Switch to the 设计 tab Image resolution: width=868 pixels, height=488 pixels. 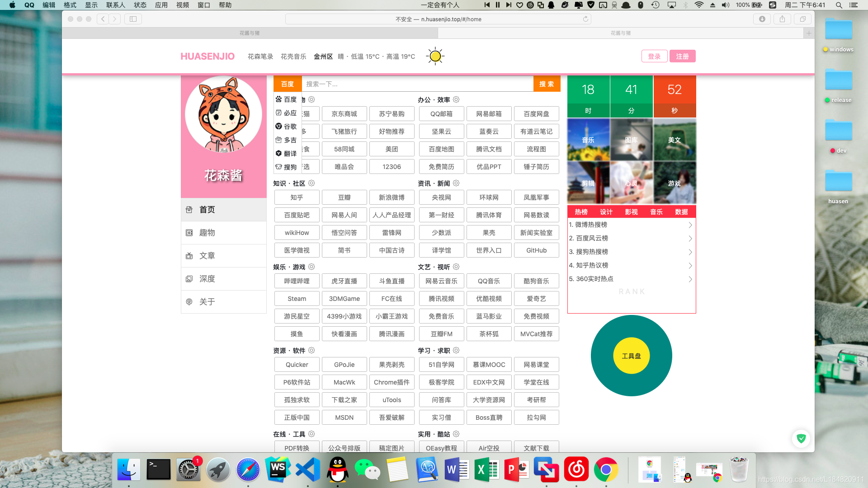(x=606, y=212)
